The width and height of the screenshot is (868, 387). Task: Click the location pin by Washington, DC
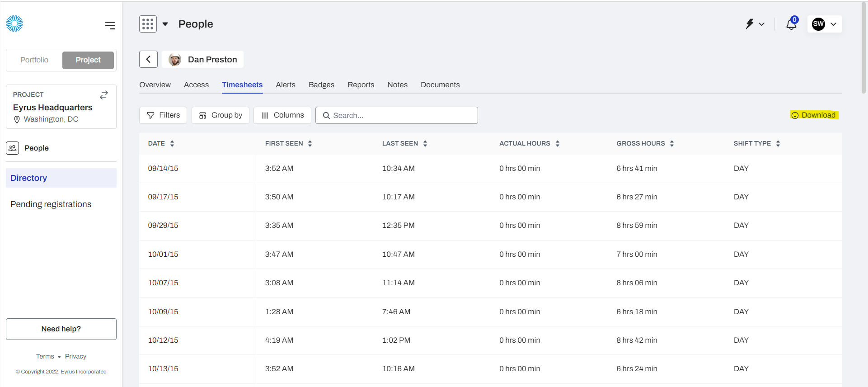point(17,119)
